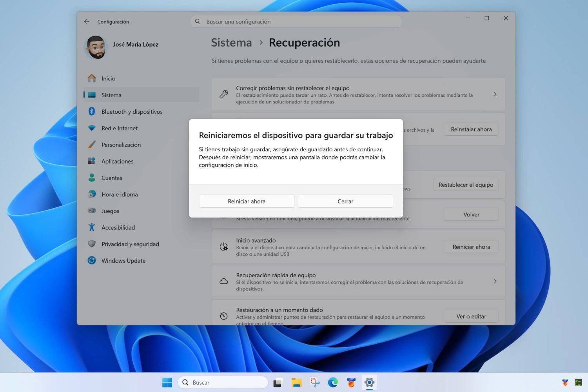The image size is (588, 392).
Task: Click the Buscar una configuración search field
Action: (296, 22)
